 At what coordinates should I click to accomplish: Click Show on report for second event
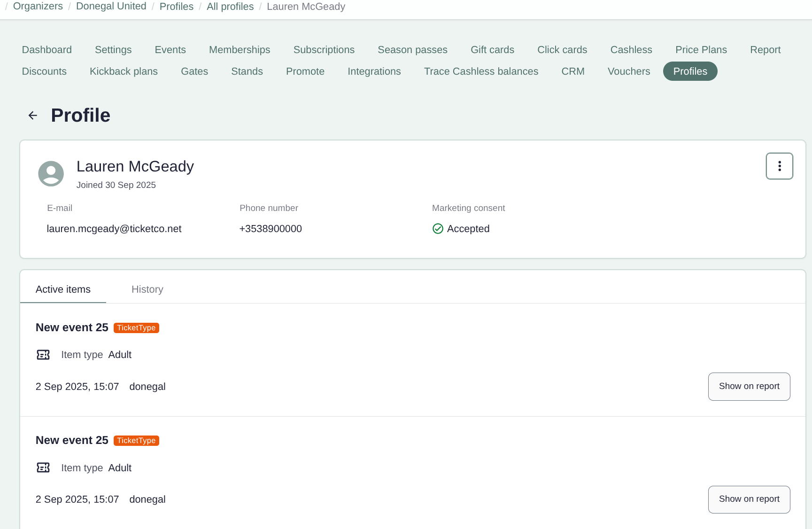(x=749, y=499)
